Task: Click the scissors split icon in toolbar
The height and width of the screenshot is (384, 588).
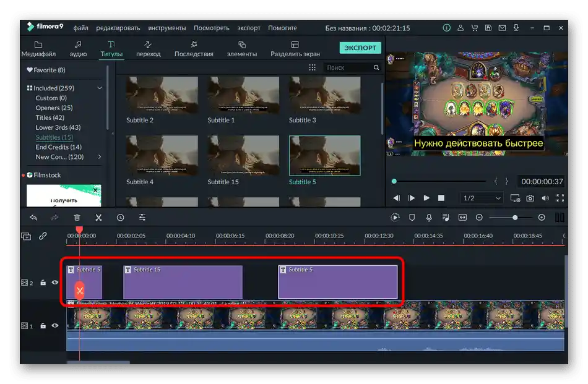Action: click(98, 218)
